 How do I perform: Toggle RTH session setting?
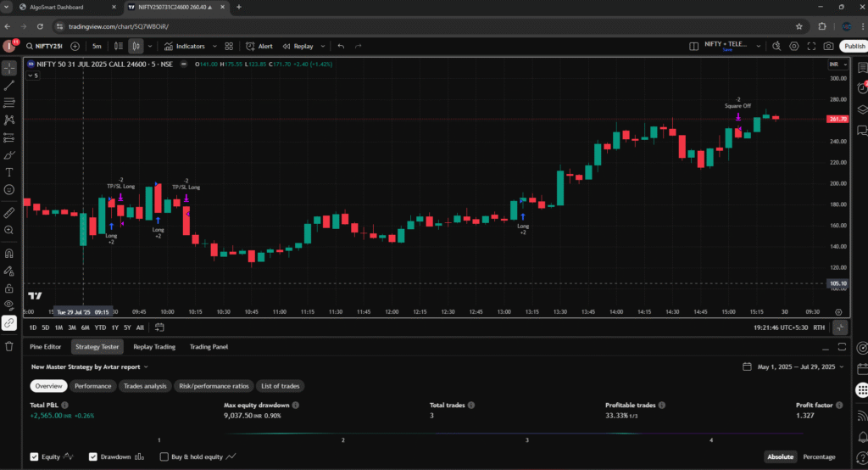click(x=819, y=327)
